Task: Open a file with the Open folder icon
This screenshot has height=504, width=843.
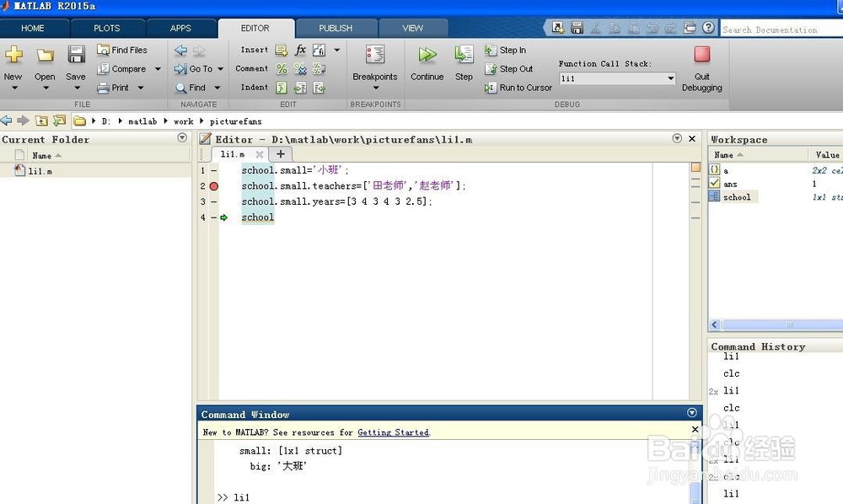Action: [46, 55]
